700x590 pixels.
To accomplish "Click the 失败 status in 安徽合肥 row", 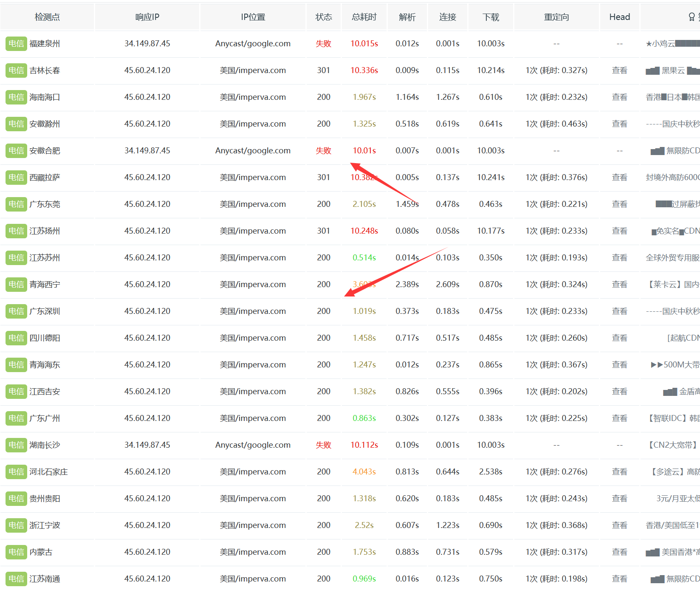I will pyautogui.click(x=323, y=151).
